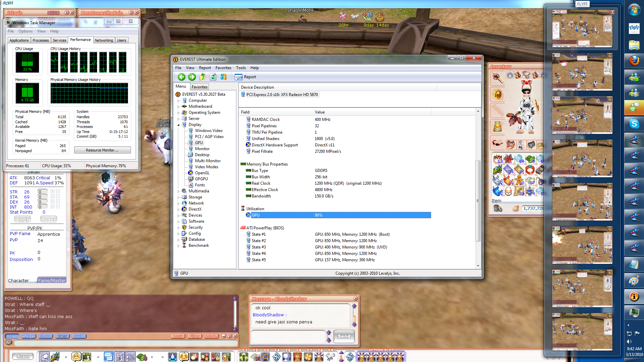Expand the Motherboard tree node
Image resolution: width=644 pixels, height=362 pixels.
178,106
